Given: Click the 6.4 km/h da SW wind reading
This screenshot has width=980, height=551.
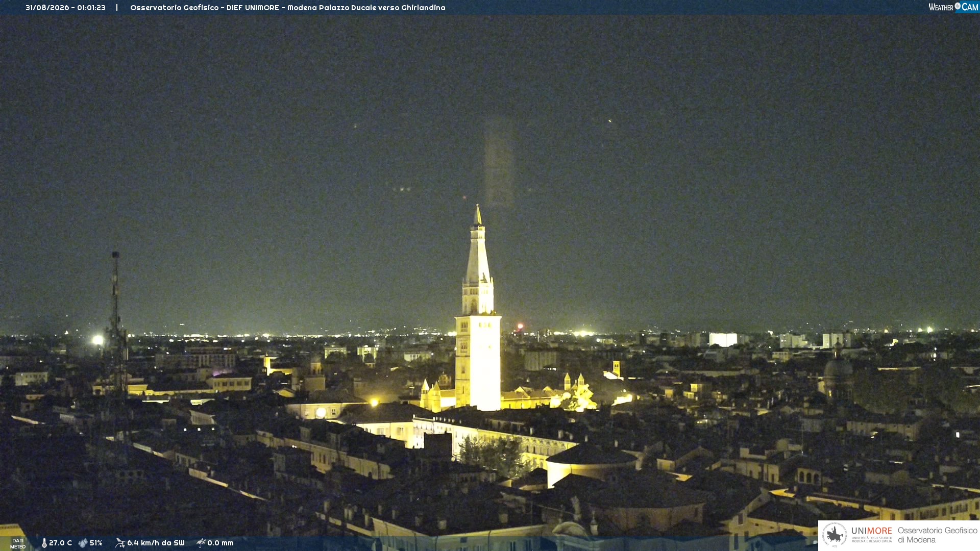Looking at the screenshot, I should [x=156, y=543].
